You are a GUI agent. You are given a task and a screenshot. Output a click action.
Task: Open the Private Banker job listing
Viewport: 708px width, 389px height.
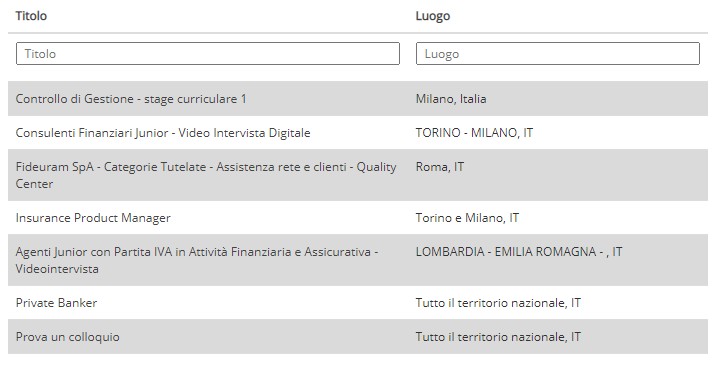[x=56, y=303]
